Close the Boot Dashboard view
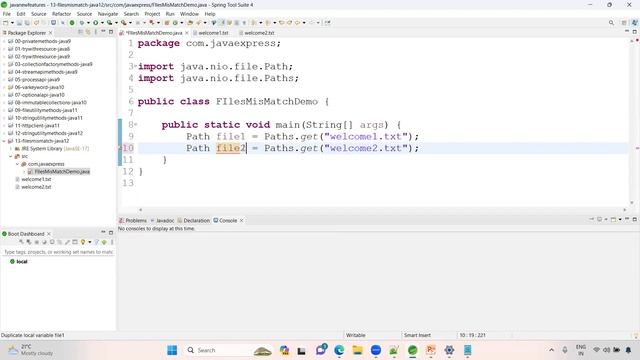Image resolution: width=640 pixels, height=360 pixels. pyautogui.click(x=49, y=234)
